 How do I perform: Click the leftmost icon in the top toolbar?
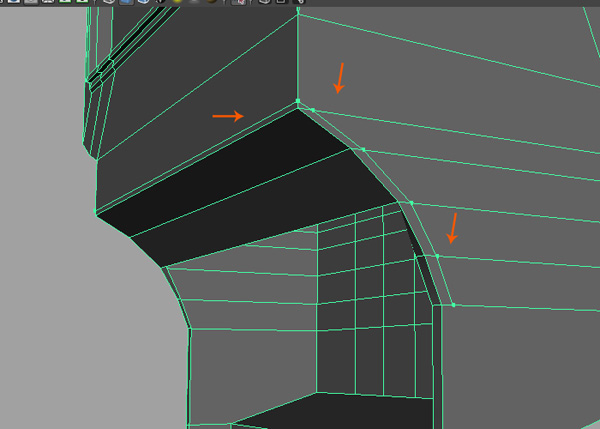[6, 3]
